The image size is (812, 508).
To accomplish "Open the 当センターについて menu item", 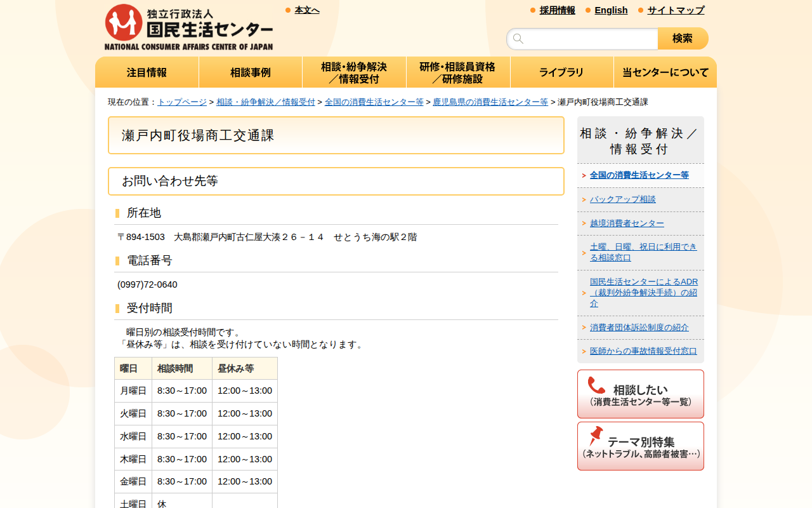I will 665,72.
